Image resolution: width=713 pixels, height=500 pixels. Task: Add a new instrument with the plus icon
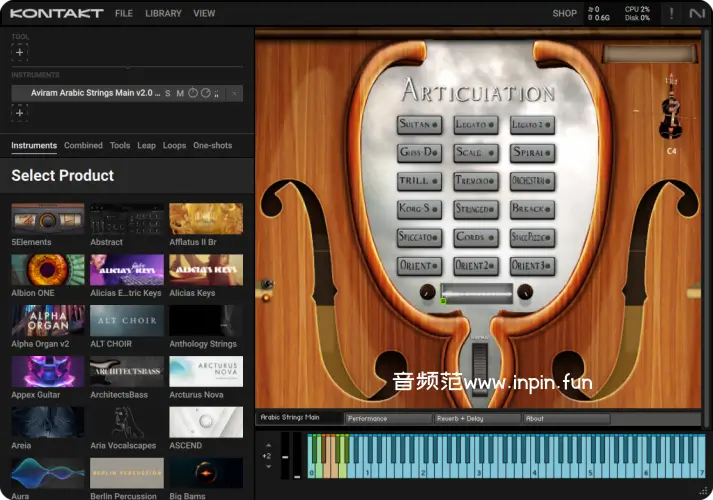[20, 113]
